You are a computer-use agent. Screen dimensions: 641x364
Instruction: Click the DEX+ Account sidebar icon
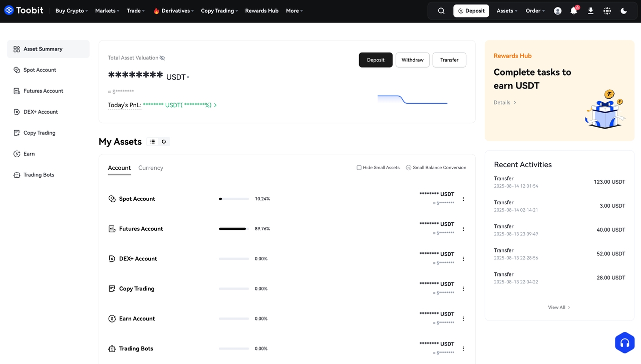(x=17, y=112)
